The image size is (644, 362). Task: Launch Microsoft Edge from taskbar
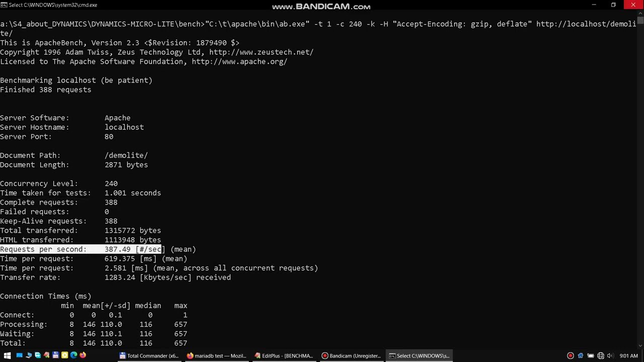point(73,355)
